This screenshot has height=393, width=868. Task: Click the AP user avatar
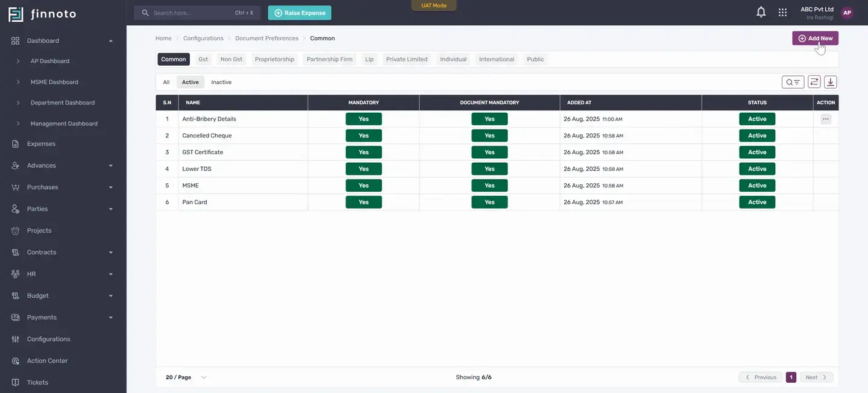tap(847, 13)
